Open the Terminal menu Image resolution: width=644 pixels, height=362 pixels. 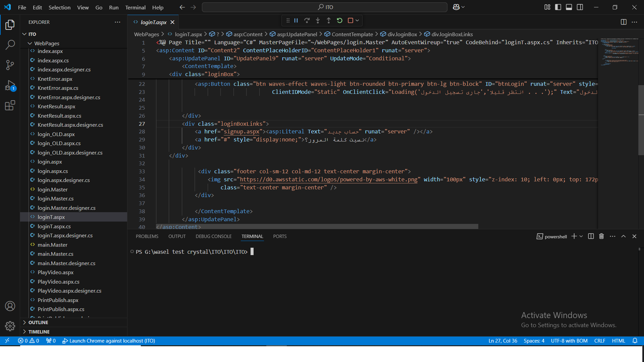point(135,7)
